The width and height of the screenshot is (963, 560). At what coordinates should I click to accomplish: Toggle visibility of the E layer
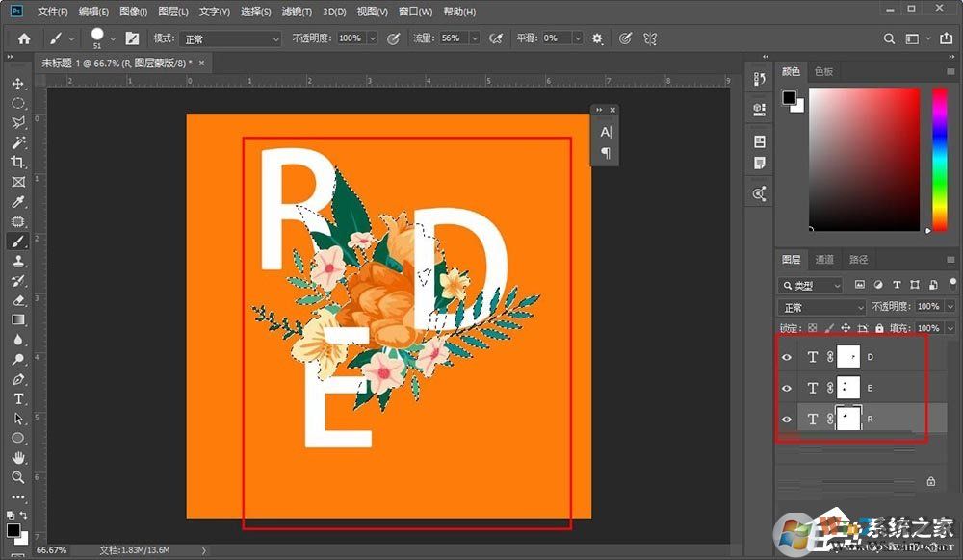pos(787,388)
